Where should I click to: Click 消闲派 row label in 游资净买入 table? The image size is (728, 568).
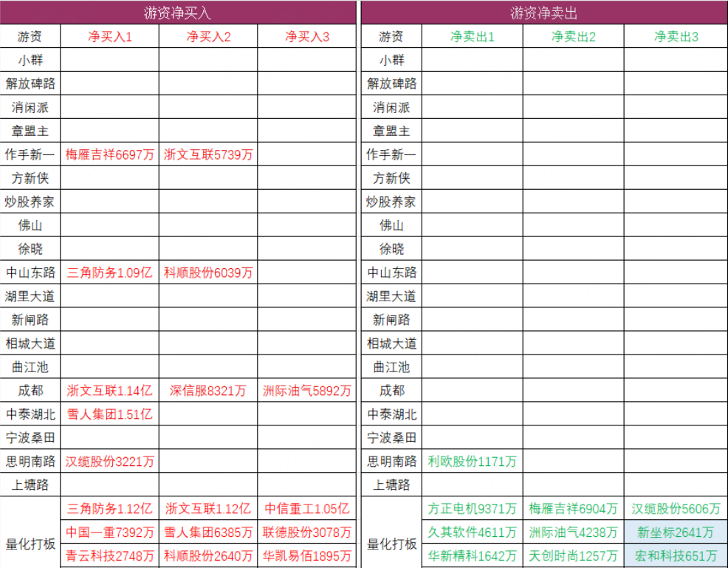(x=30, y=107)
